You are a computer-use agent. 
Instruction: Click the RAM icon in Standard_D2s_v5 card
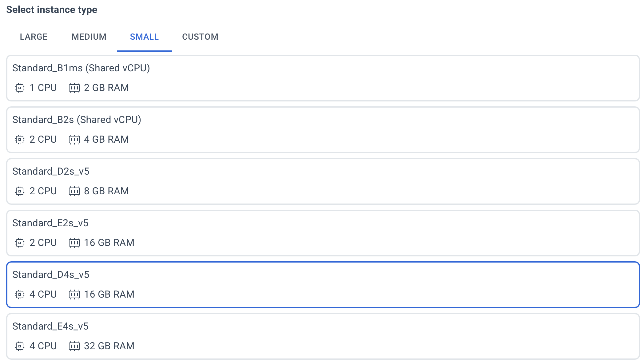[74, 191]
